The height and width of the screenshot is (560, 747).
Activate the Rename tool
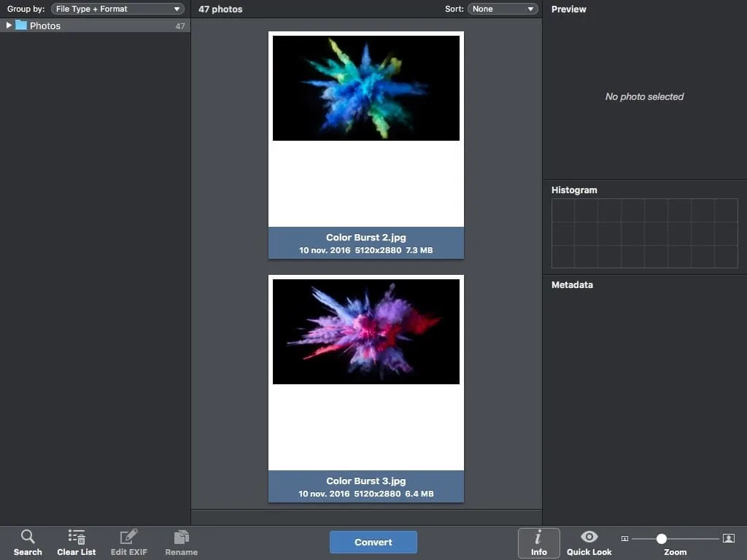click(181, 542)
